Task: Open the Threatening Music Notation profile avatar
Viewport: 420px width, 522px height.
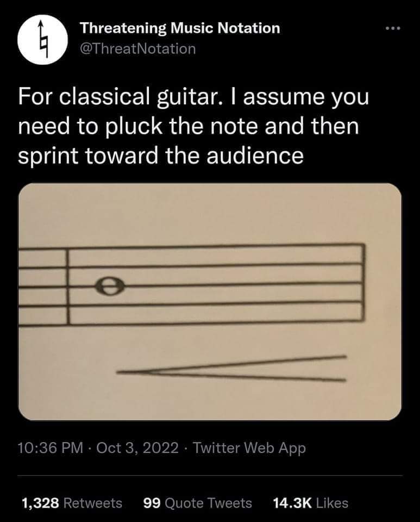Action: click(42, 39)
